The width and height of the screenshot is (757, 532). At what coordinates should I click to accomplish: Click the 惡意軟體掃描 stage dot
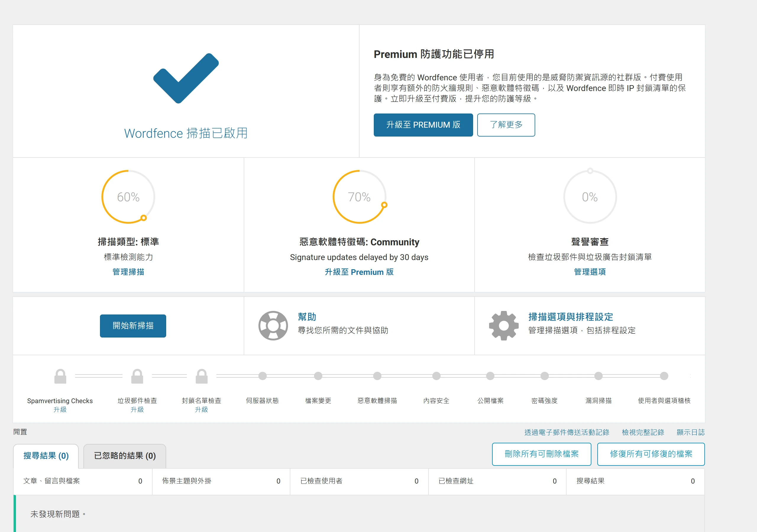click(x=377, y=376)
